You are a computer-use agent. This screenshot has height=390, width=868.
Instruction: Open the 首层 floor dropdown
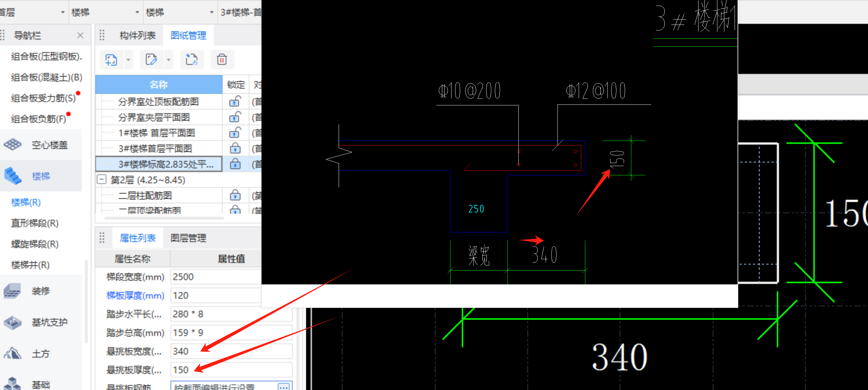62,13
